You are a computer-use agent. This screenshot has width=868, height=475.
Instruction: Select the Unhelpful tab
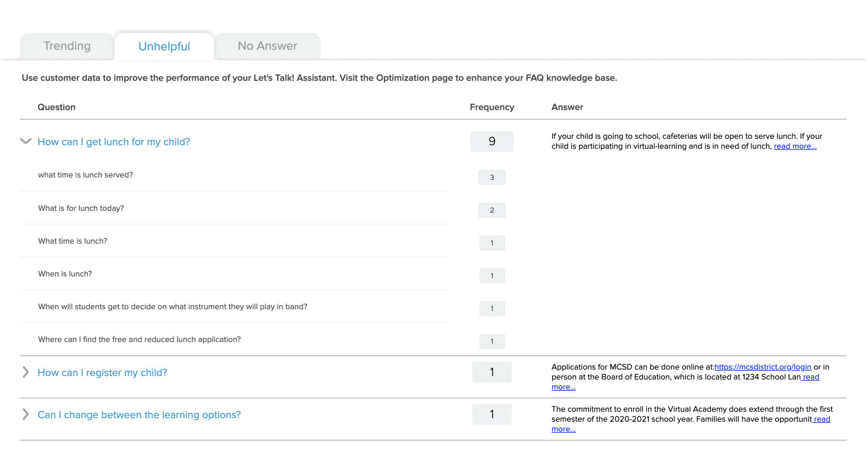coord(164,47)
